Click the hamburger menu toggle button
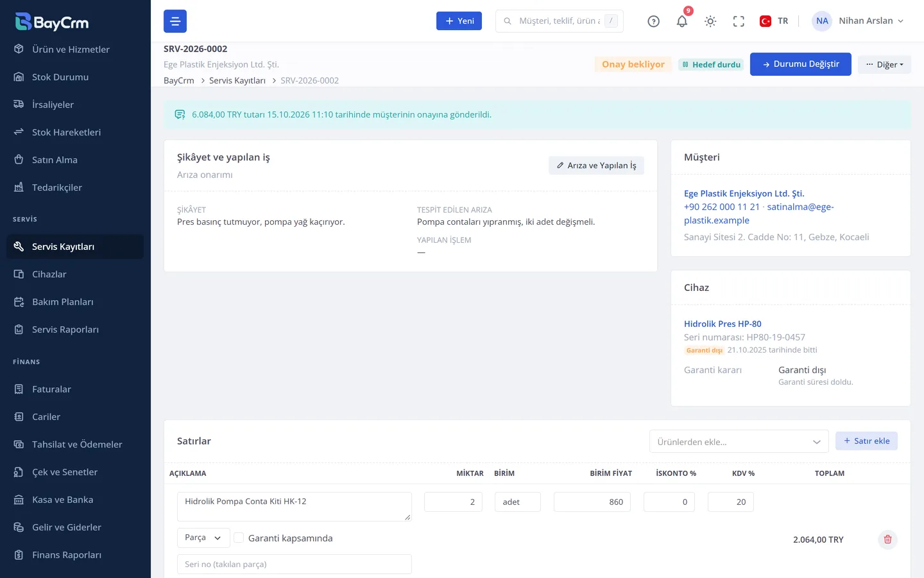This screenshot has width=924, height=578. coord(175,21)
